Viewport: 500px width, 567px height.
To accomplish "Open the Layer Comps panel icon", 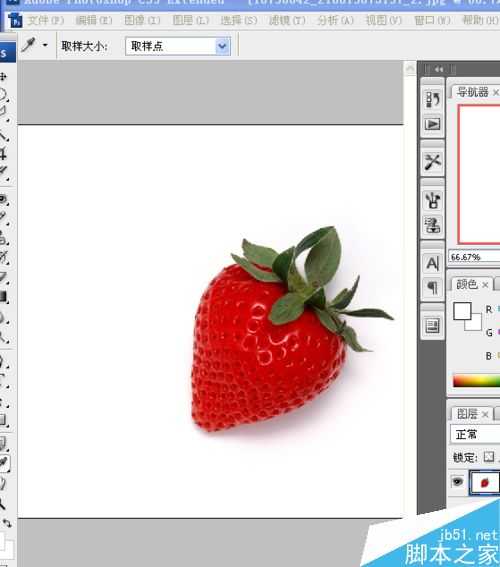I will click(x=433, y=326).
